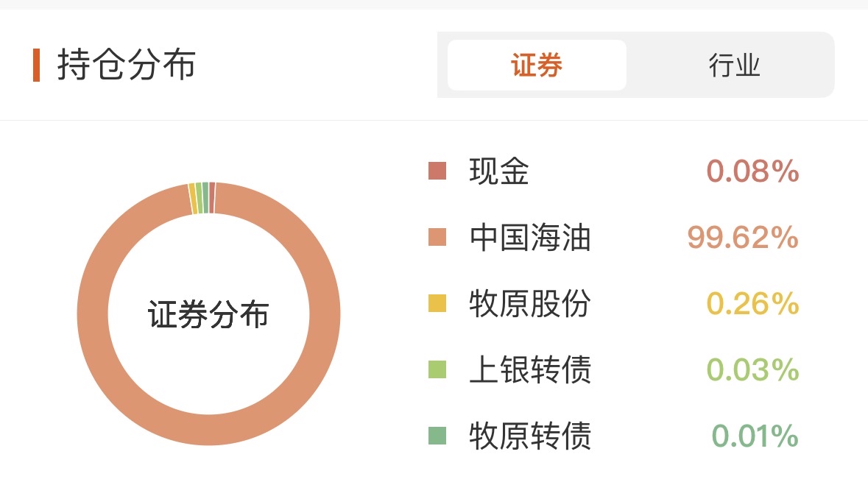Select the 牧原转债 legend label
Image resolution: width=868 pixels, height=496 pixels.
(x=530, y=436)
